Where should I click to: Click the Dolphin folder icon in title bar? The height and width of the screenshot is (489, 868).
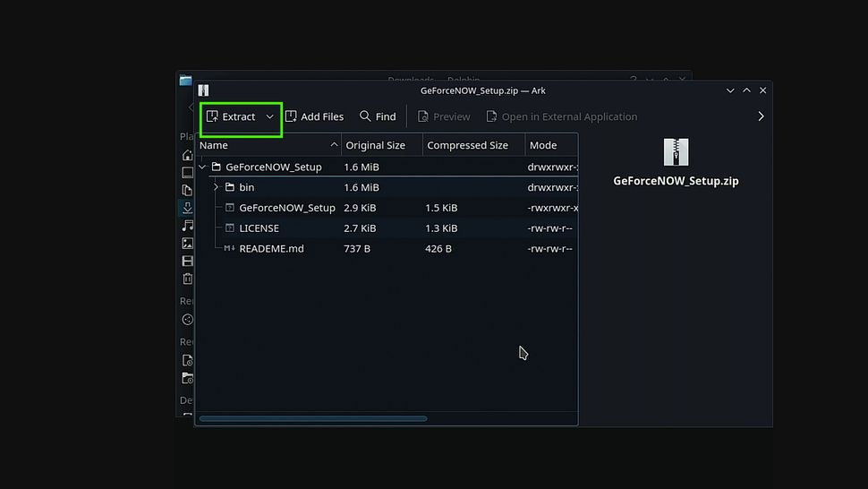[x=185, y=81]
